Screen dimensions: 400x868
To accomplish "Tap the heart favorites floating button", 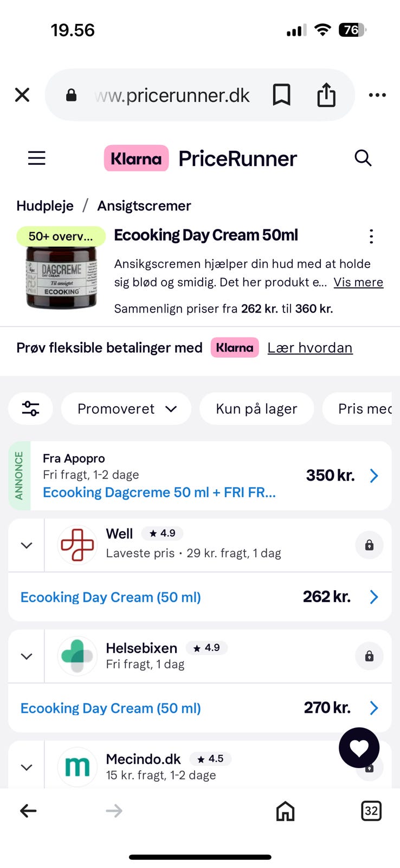I will 359,748.
